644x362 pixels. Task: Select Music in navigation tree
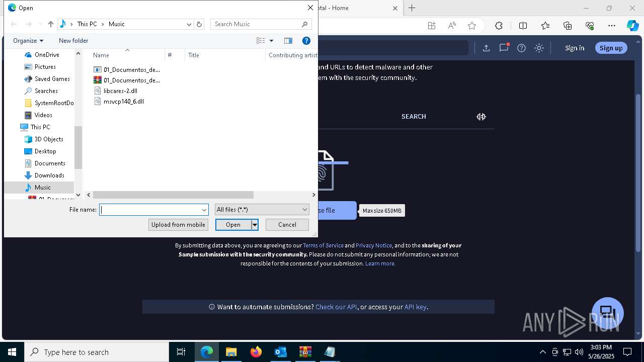[x=42, y=188]
